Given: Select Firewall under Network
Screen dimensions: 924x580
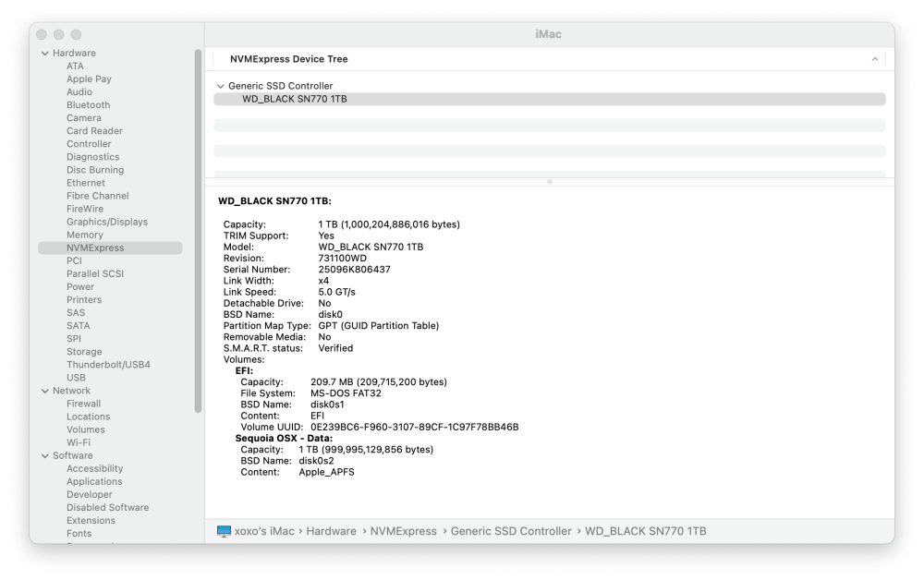Looking at the screenshot, I should [83, 404].
